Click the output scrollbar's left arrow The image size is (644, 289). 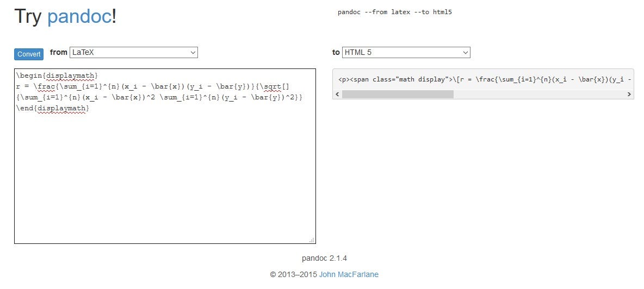coord(338,95)
